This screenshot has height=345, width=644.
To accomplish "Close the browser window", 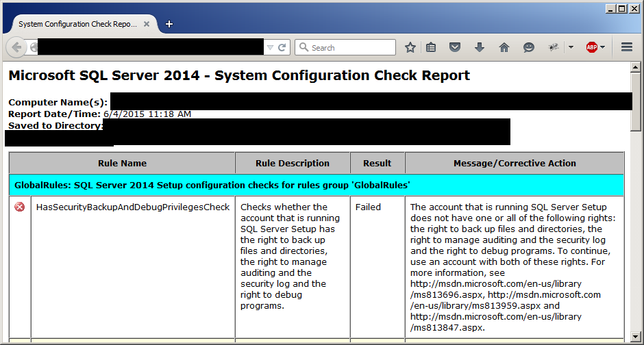I will [634, 9].
